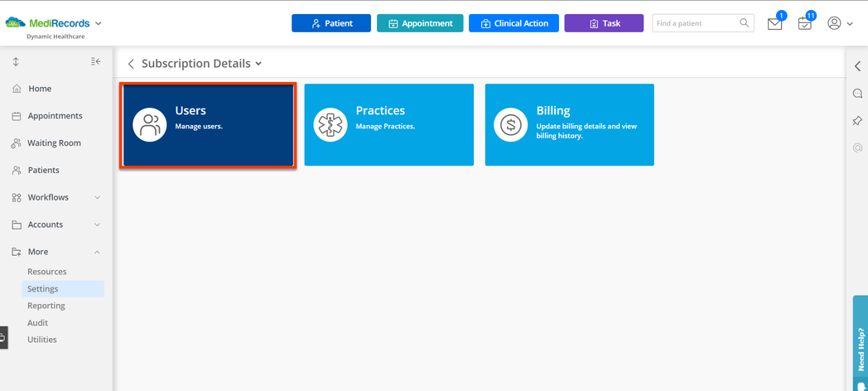Open the tasks calendar icon with badge 11
The height and width of the screenshot is (391, 868).
click(804, 24)
